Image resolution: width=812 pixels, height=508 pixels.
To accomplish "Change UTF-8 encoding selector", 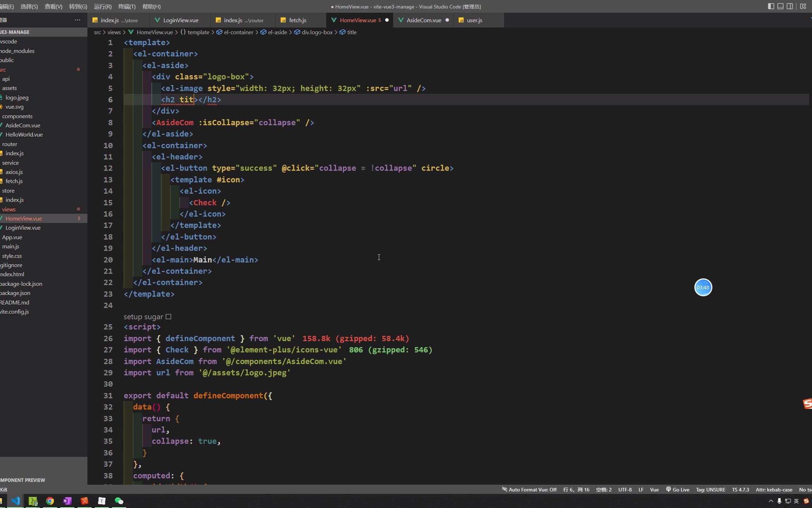I will click(x=625, y=490).
